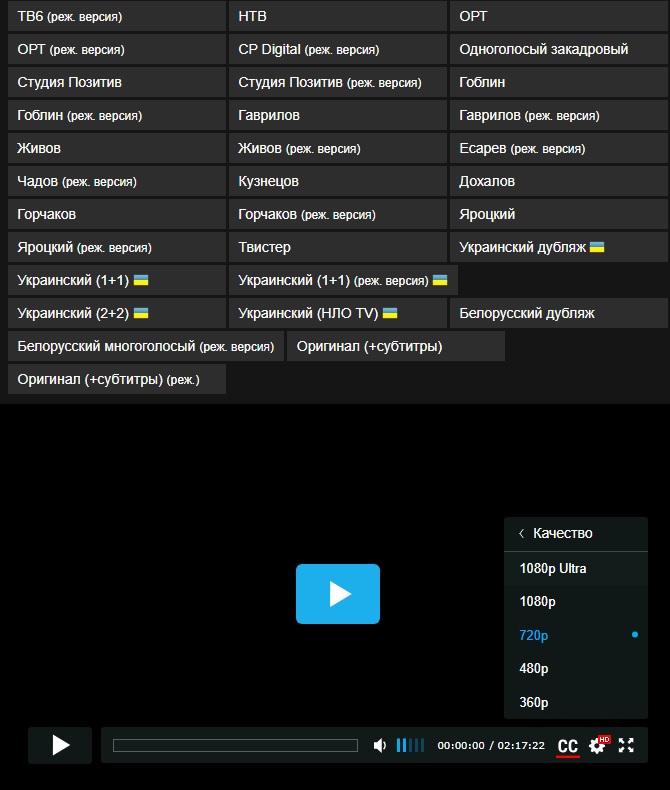
Task: Click the large blue play button in the video center
Action: [x=338, y=594]
